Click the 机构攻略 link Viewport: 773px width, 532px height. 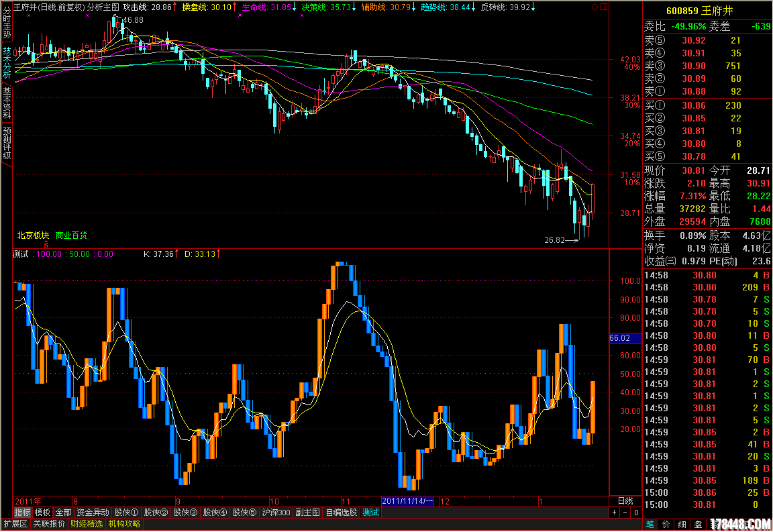(124, 524)
